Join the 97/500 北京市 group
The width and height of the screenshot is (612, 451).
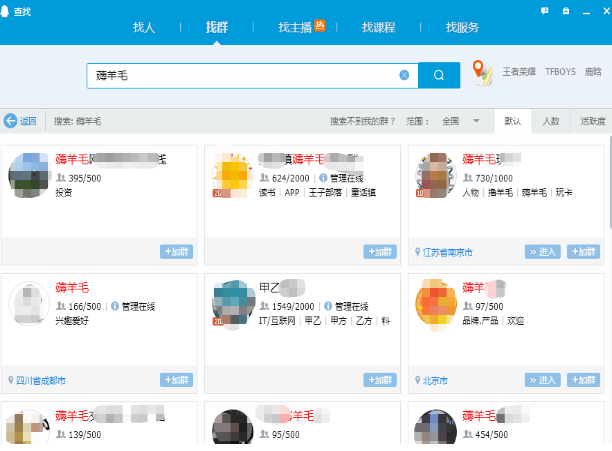(583, 380)
